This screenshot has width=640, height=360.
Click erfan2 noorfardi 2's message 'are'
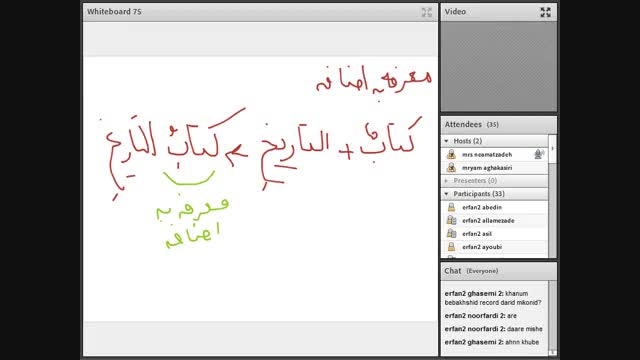pos(512,316)
